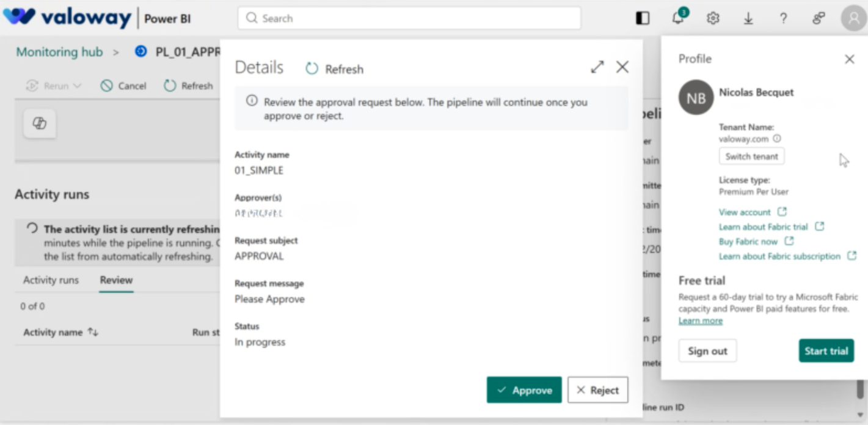Image resolution: width=868 pixels, height=425 pixels.
Task: Expand the Details dialog to full size
Action: click(597, 67)
